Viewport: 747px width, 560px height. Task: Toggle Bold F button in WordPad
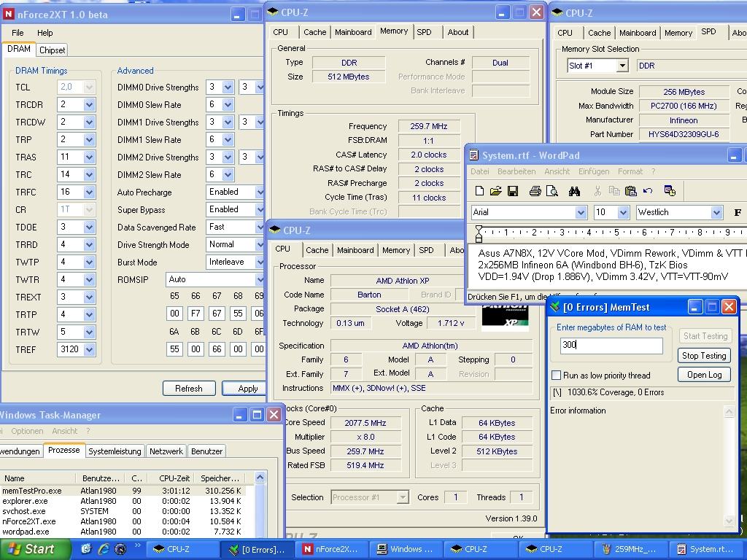point(738,212)
